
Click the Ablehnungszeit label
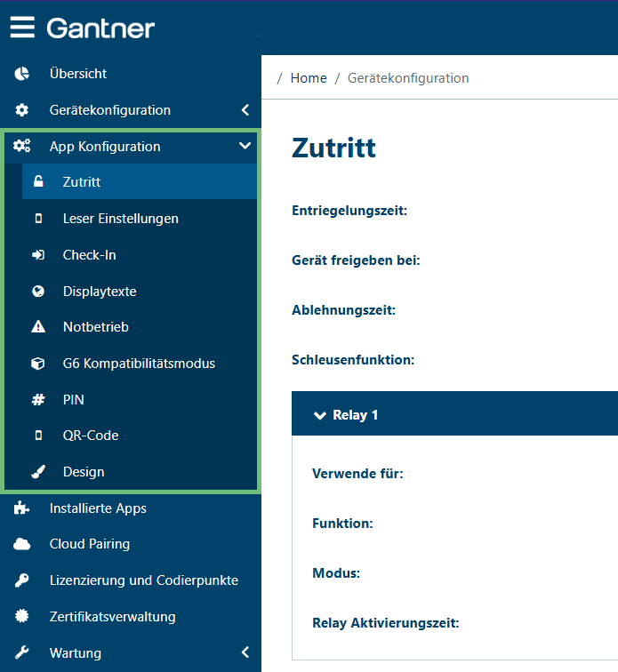click(x=343, y=310)
